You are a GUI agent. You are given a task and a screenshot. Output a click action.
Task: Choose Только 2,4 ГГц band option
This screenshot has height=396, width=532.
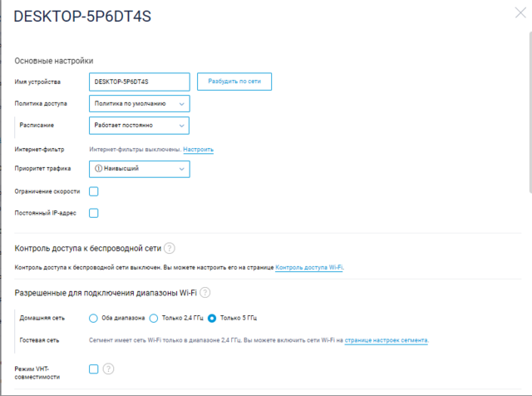click(x=154, y=318)
